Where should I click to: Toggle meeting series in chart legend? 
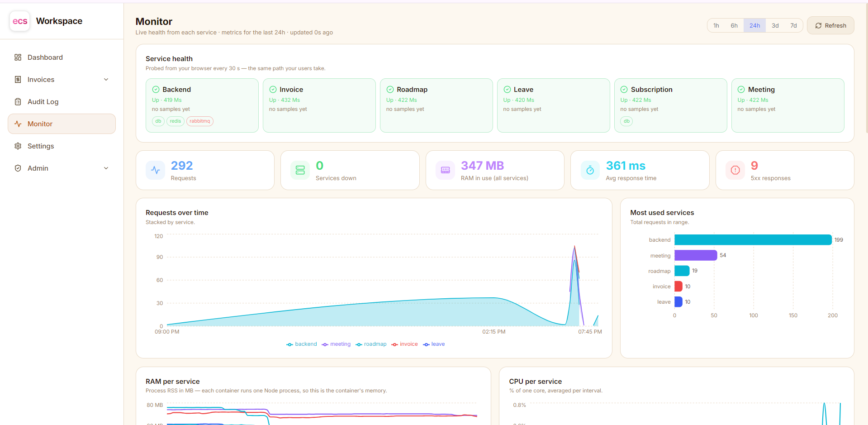point(336,344)
